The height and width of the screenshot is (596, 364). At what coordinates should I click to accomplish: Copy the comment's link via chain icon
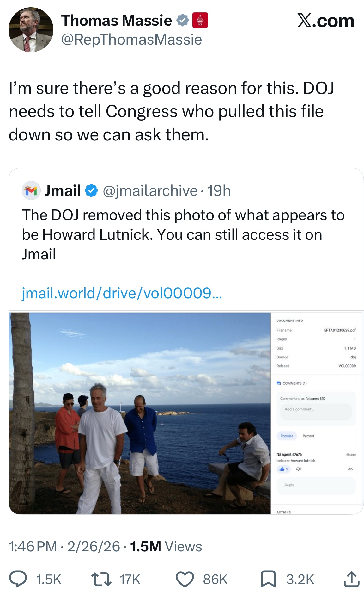pyautogui.click(x=350, y=469)
